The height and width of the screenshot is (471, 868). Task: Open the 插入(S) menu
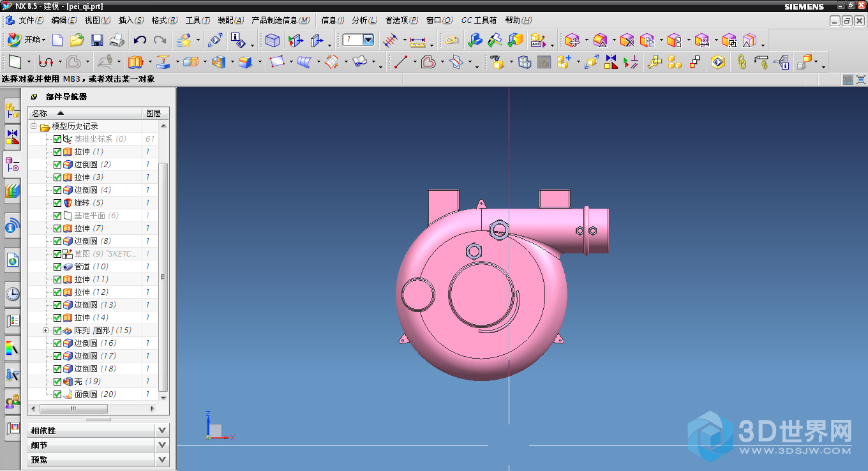click(x=131, y=20)
